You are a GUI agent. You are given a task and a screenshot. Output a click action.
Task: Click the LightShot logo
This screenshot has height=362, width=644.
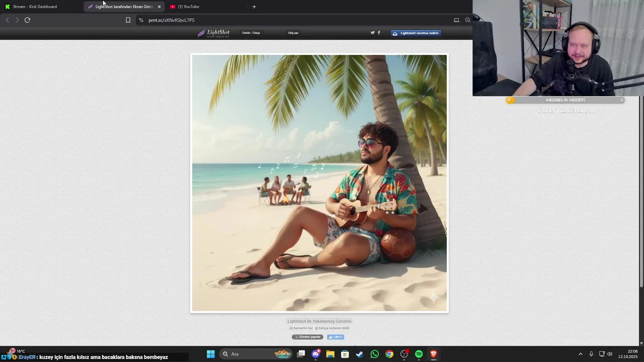click(x=213, y=33)
